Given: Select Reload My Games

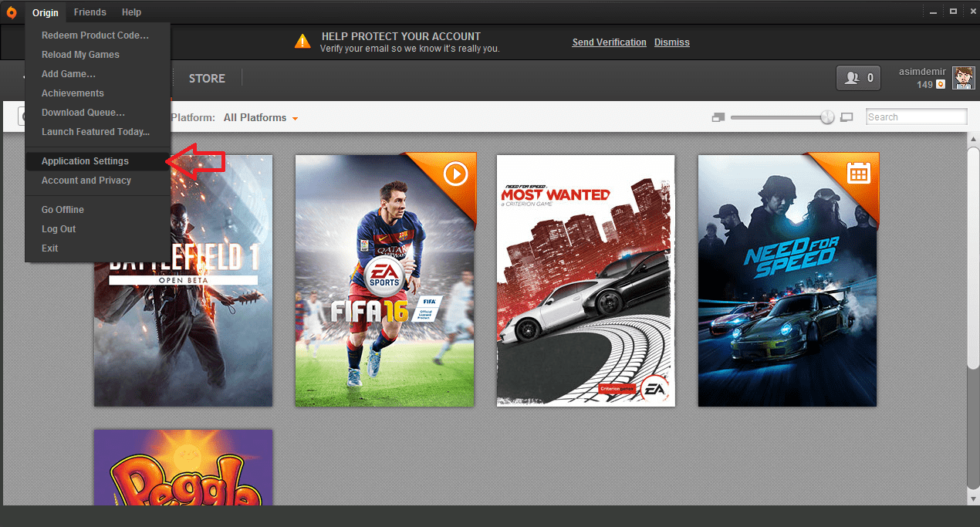Looking at the screenshot, I should (97, 55).
